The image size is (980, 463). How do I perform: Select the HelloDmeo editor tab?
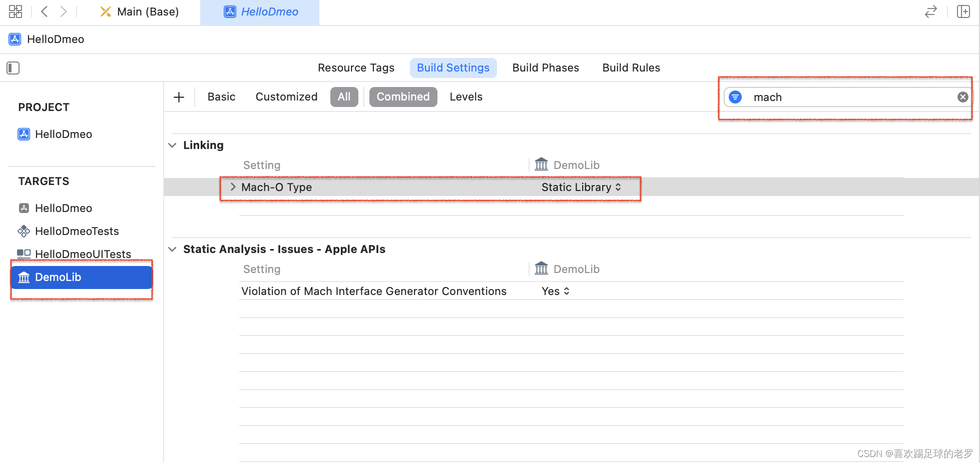(260, 12)
